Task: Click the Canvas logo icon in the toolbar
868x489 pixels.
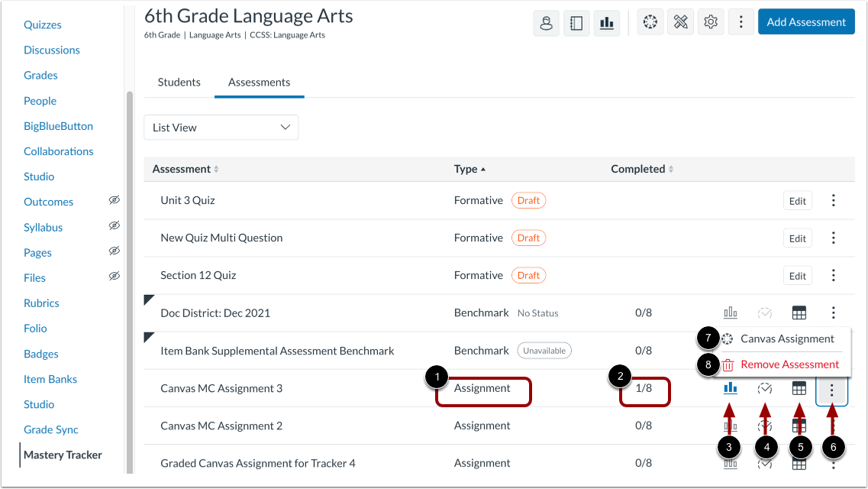Action: point(650,22)
